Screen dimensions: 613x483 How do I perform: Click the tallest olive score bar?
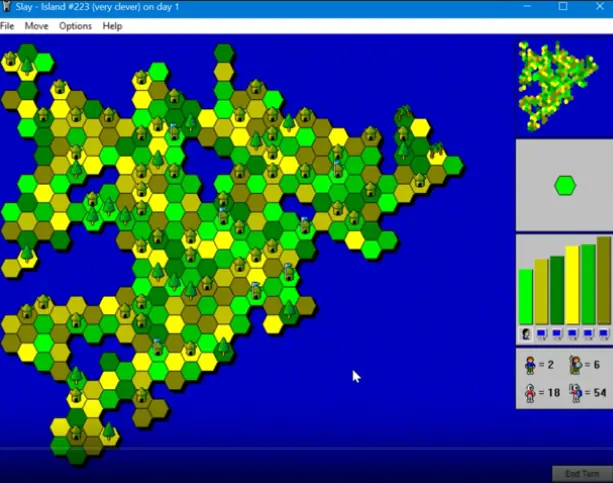(x=604, y=280)
